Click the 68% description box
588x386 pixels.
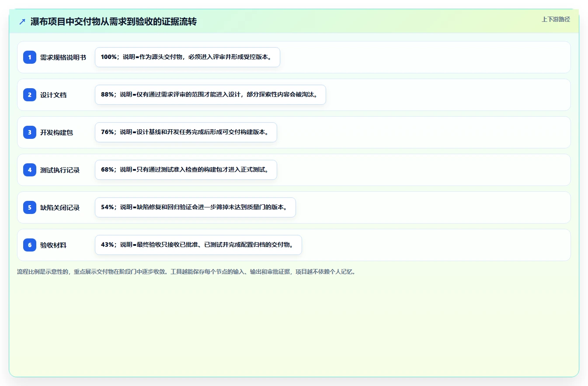[186, 170]
